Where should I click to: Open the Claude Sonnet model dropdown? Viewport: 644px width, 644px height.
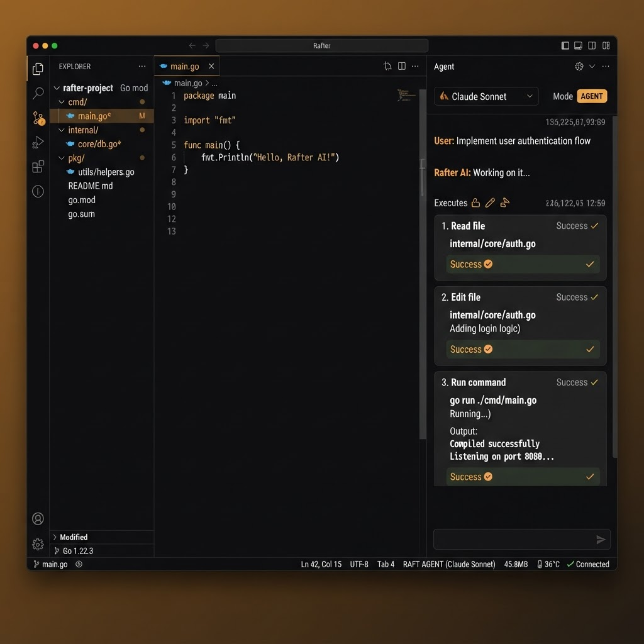486,96
